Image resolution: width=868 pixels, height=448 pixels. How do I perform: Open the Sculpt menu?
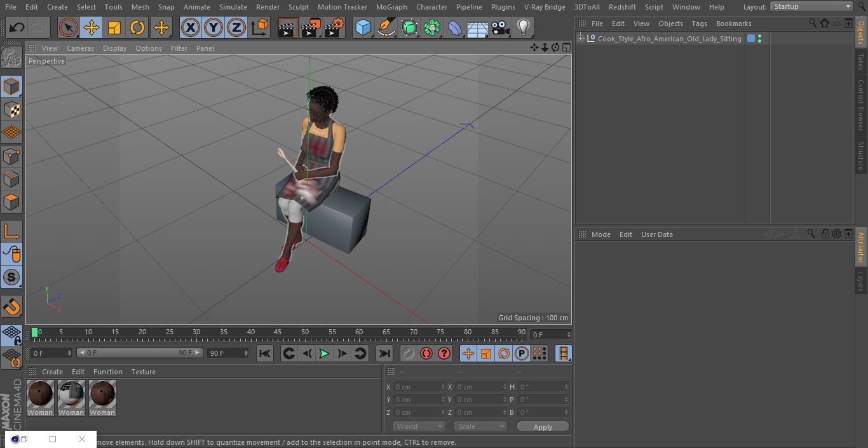click(298, 7)
